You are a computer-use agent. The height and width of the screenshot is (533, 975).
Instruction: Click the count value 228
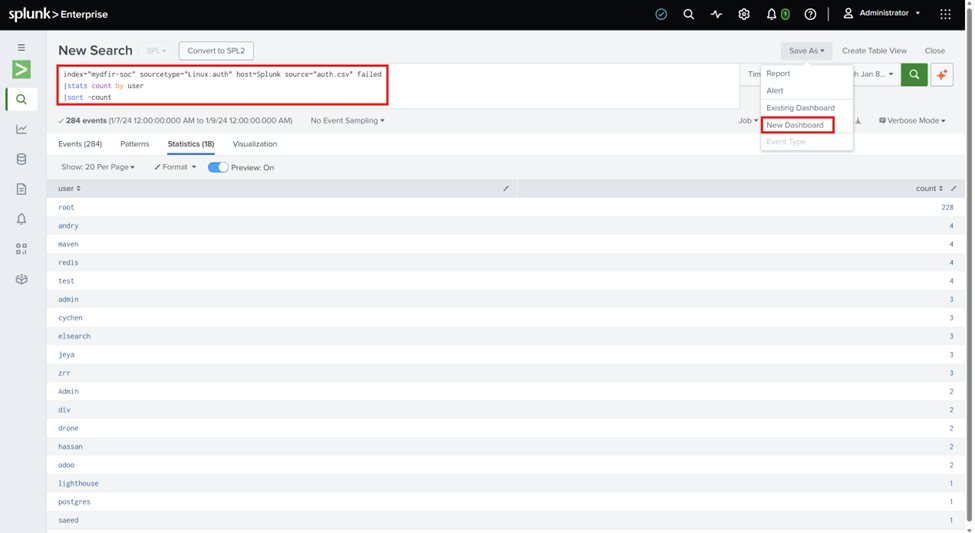click(947, 208)
